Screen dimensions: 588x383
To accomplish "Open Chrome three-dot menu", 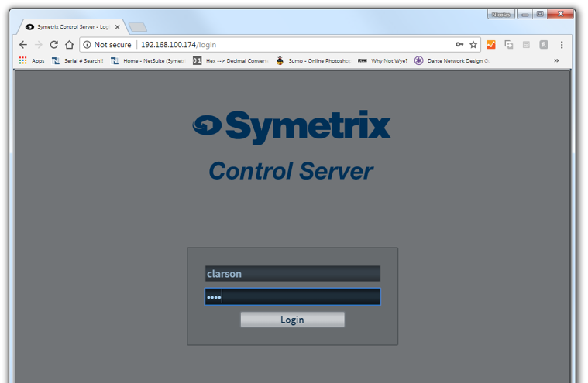I will click(562, 45).
